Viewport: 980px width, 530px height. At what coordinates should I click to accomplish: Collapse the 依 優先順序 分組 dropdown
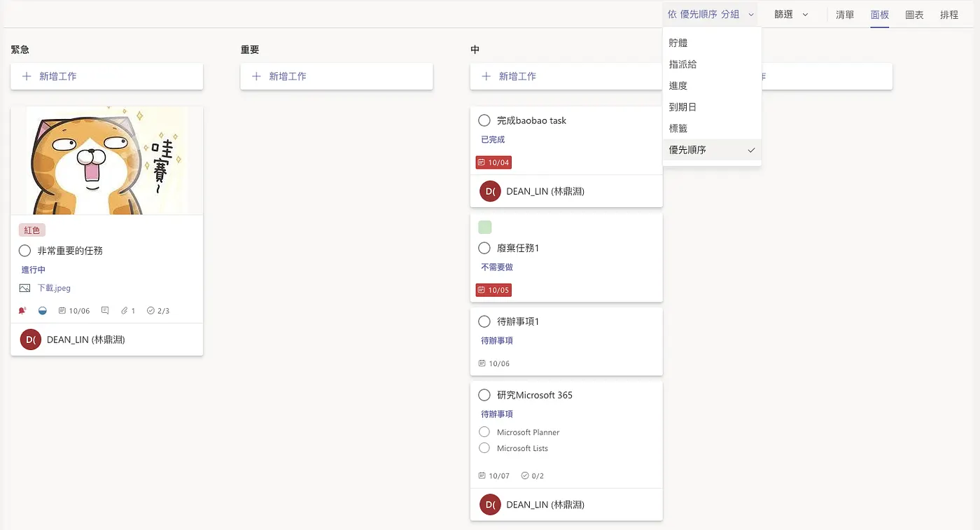click(711, 14)
